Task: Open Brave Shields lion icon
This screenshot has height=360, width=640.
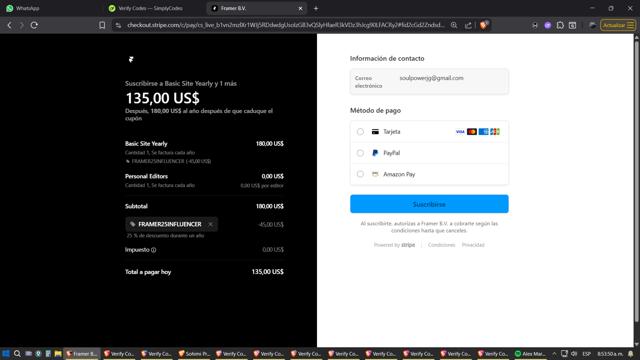Action: pyautogui.click(x=484, y=25)
